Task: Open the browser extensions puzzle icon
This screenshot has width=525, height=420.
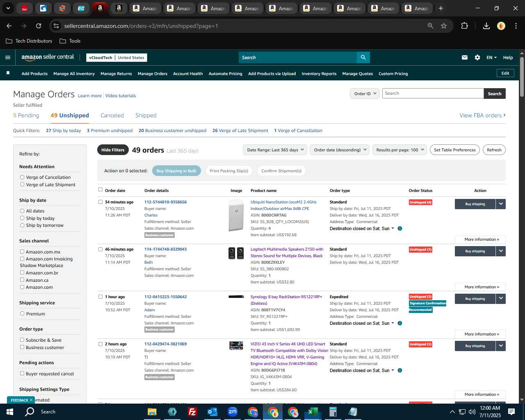Action: [464, 26]
